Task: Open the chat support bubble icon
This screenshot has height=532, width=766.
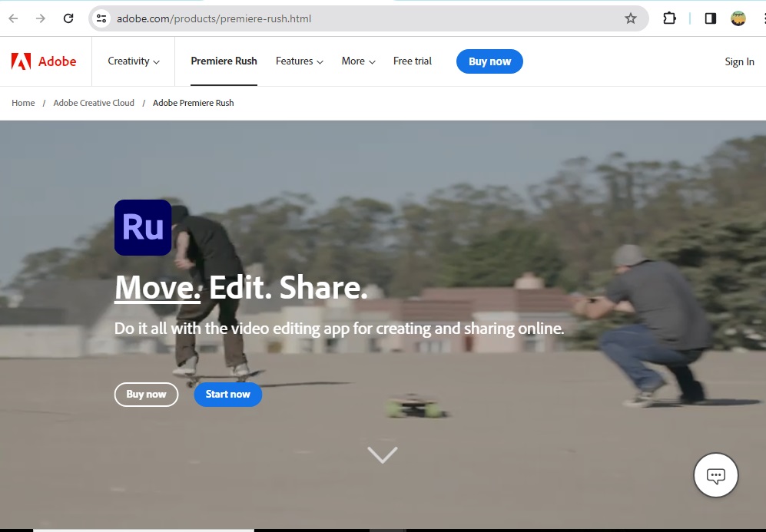Action: (x=716, y=475)
